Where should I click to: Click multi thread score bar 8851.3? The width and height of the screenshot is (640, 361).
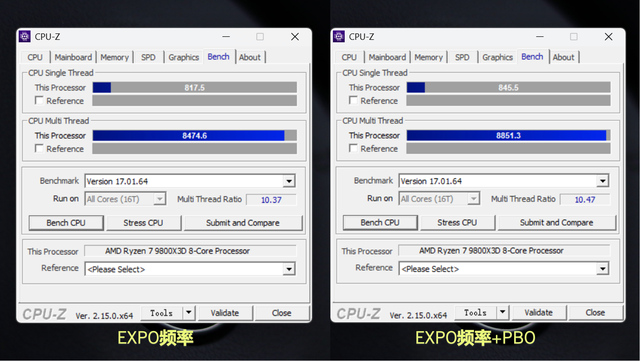pos(509,135)
